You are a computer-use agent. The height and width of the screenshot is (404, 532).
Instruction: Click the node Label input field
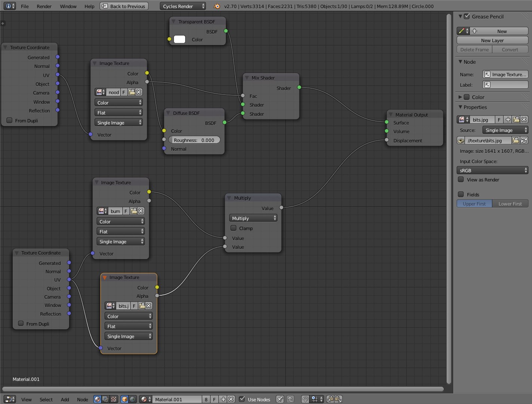pos(505,85)
